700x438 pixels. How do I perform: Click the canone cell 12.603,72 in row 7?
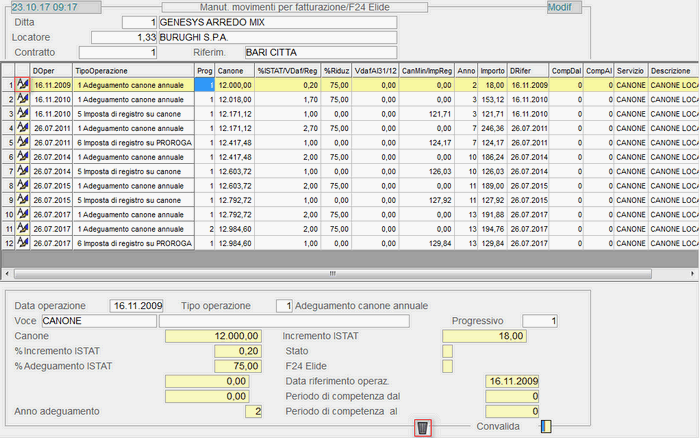[234, 171]
